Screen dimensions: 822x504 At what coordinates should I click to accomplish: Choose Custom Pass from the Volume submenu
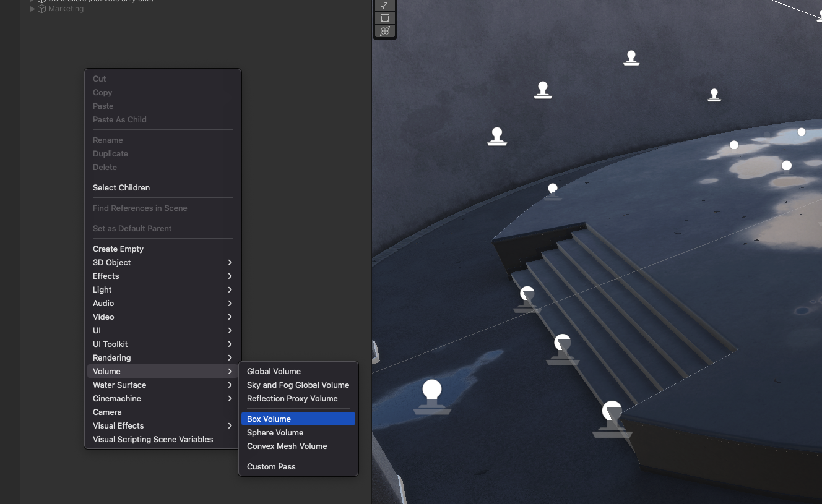[298, 466]
